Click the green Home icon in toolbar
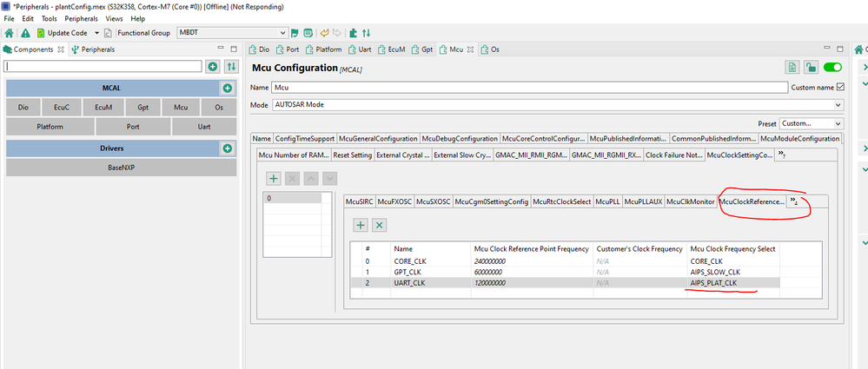Screen dimensions: 868x369 (8, 33)
